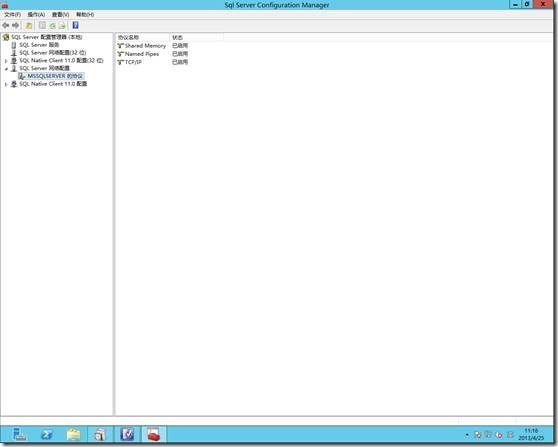Expand the SQL Native Client 11.0 配置 node

[6, 84]
